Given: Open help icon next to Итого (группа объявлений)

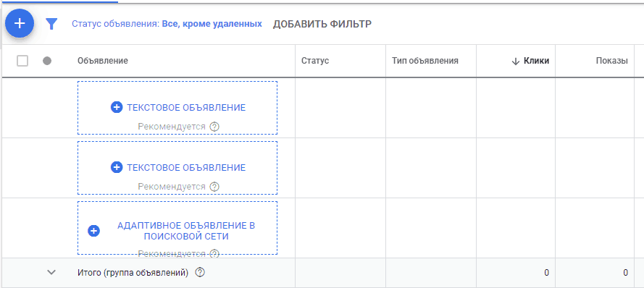Looking at the screenshot, I should coord(200,272).
